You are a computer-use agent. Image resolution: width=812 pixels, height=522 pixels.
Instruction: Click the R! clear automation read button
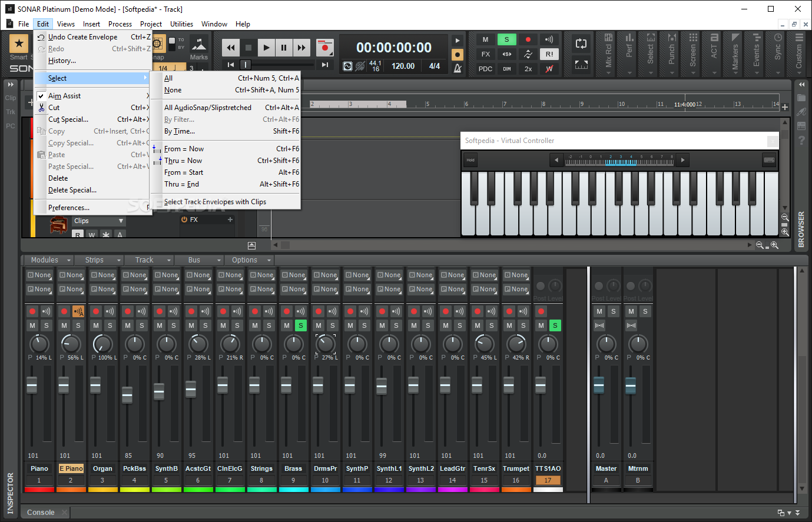pyautogui.click(x=549, y=54)
